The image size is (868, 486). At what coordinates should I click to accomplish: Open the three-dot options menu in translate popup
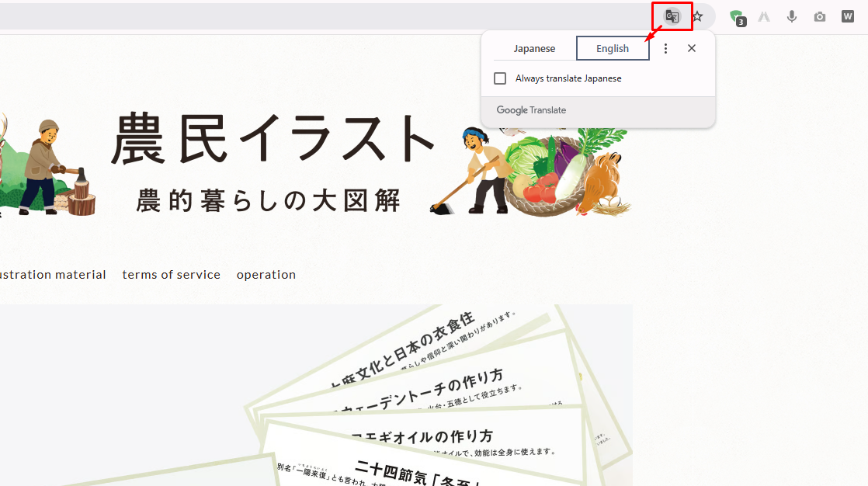tap(665, 47)
